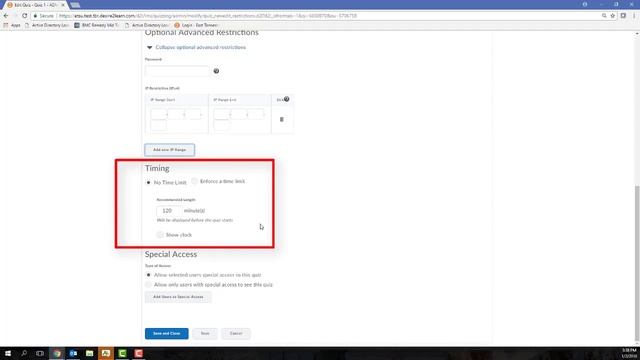The width and height of the screenshot is (640, 360).
Task: Select Allow selected users special access option
Action: pyautogui.click(x=149, y=275)
